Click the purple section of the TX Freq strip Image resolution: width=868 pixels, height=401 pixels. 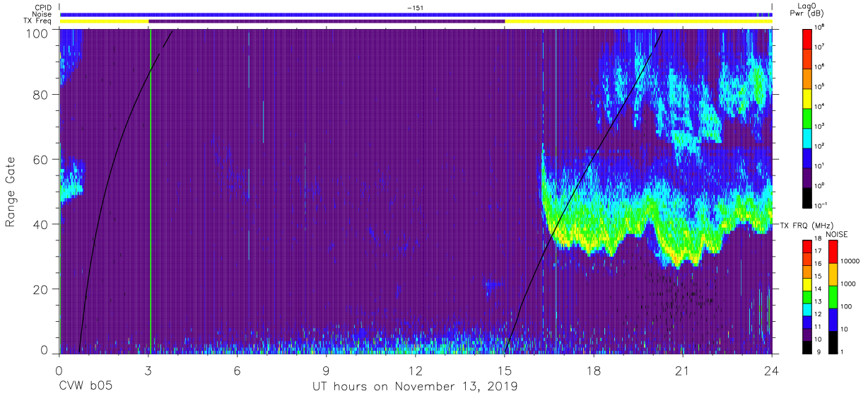(x=327, y=21)
